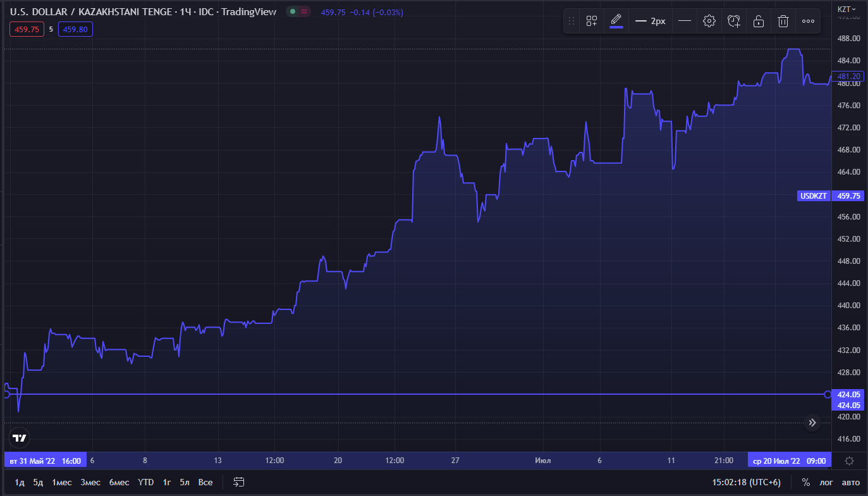Select the horizontal line right anchor point
Image resolution: width=868 pixels, height=496 pixels.
pos(828,394)
